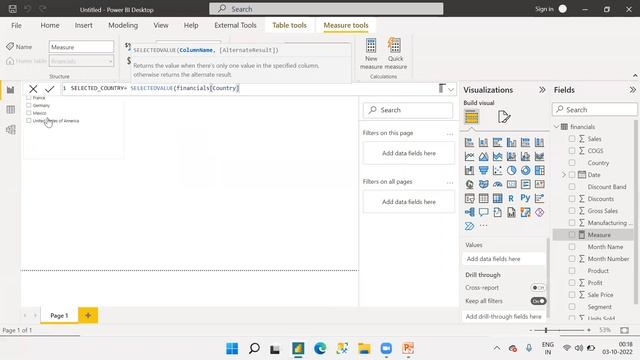The height and width of the screenshot is (360, 640).
Task: Select the stacked bar chart visual
Action: (469, 142)
